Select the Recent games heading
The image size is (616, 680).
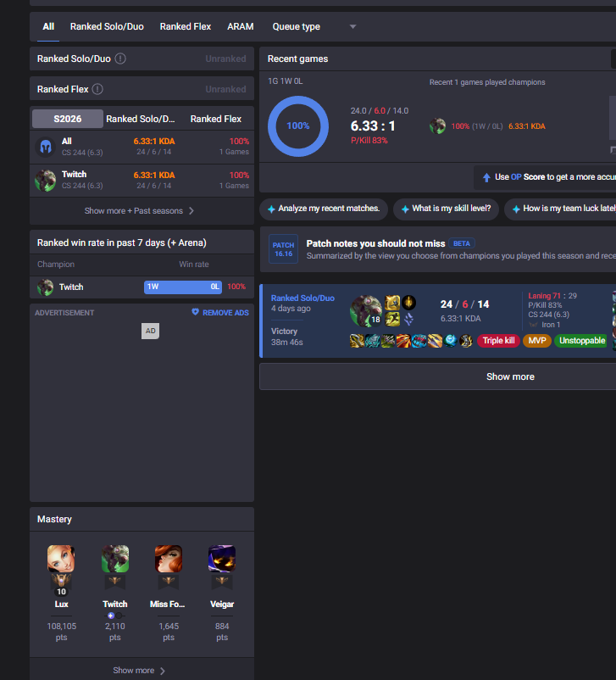297,59
